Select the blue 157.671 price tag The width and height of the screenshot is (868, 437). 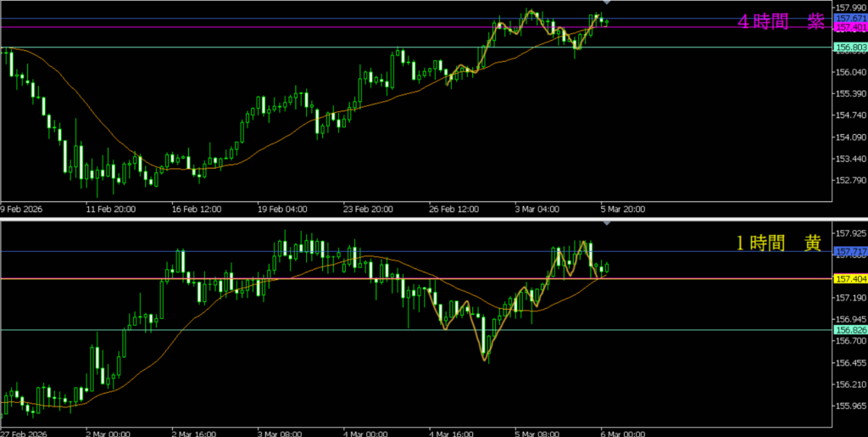[x=850, y=18]
